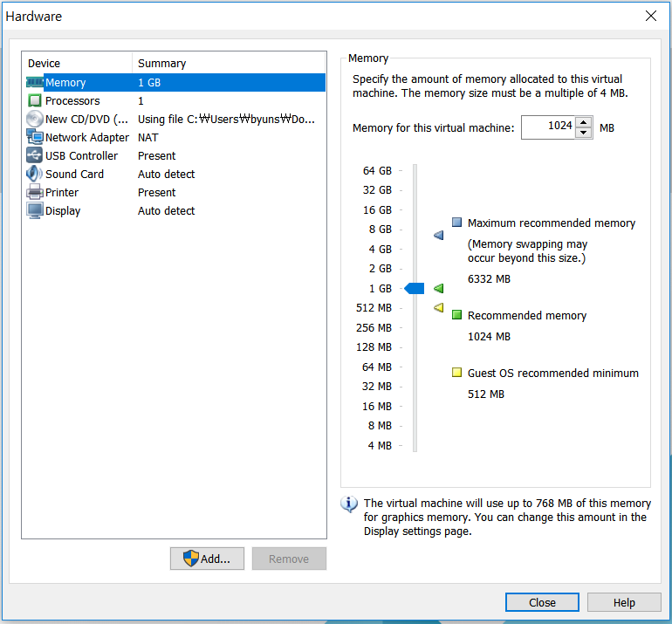
Task: Select the USB Controller label
Action: tap(81, 155)
